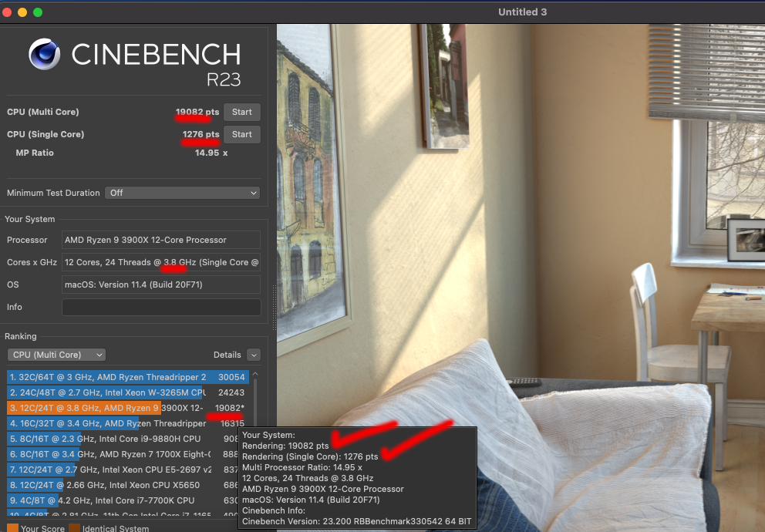Click the brown Identical System legend swatch
This screenshot has width=765, height=532.
74,528
